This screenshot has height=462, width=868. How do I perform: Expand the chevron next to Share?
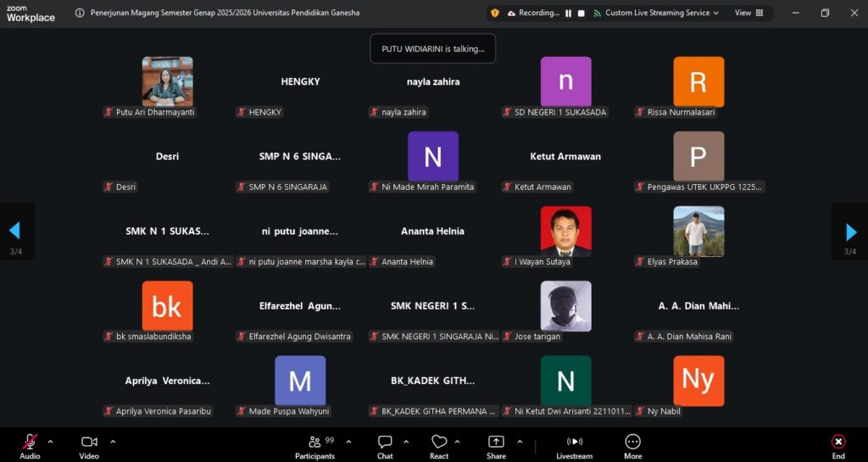520,441
